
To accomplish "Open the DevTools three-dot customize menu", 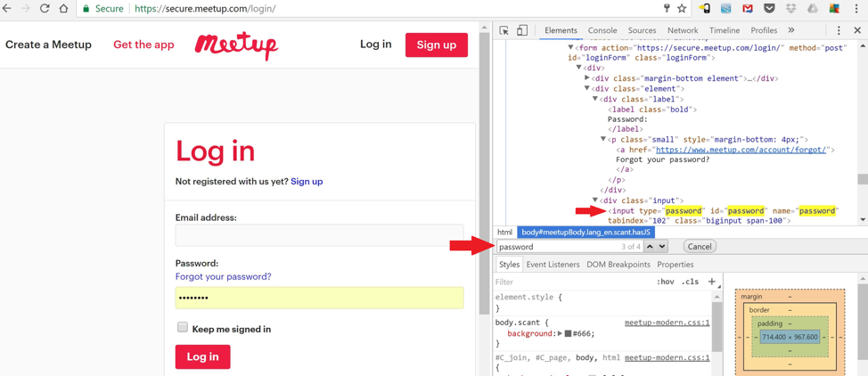I will click(839, 30).
